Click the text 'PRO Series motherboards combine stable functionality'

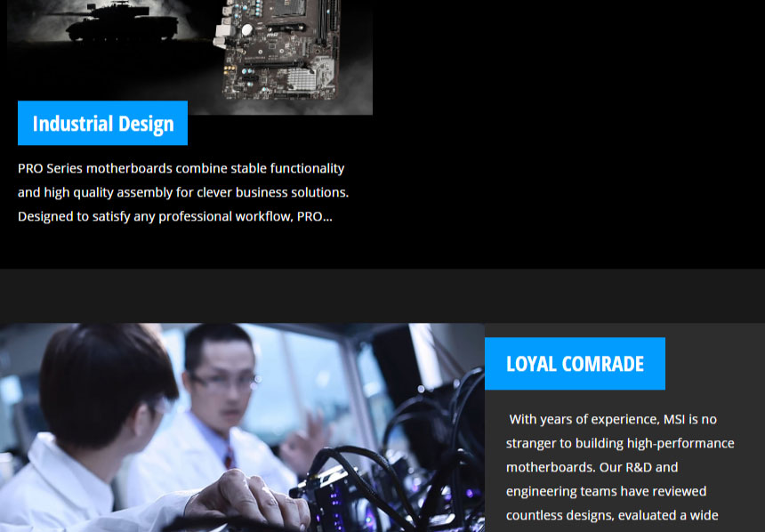[181, 168]
